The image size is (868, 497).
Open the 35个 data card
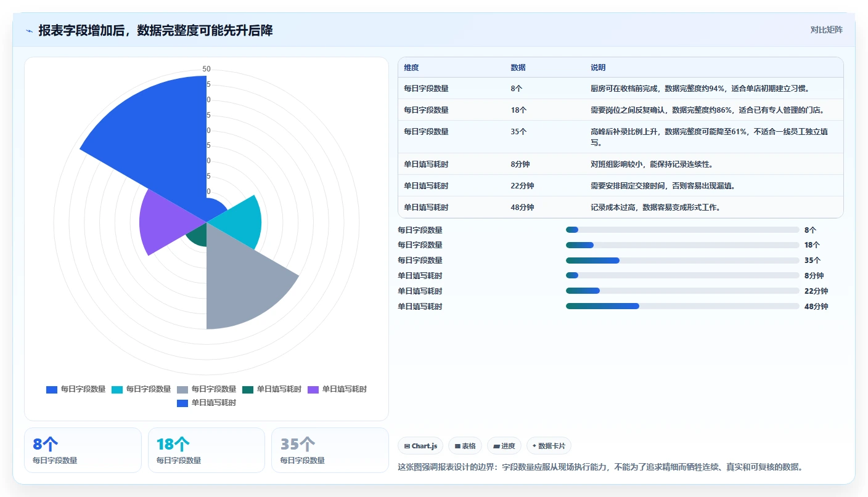click(x=330, y=450)
